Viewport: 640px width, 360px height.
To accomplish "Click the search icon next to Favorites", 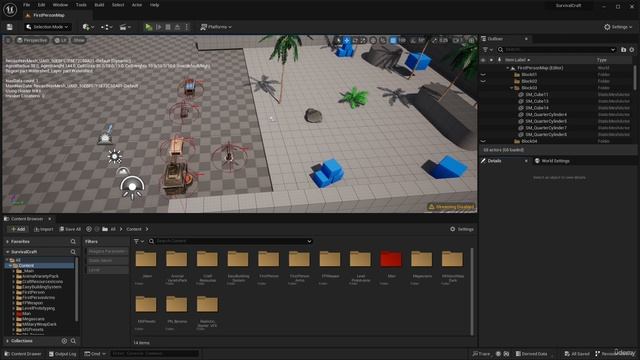I will coord(73,242).
